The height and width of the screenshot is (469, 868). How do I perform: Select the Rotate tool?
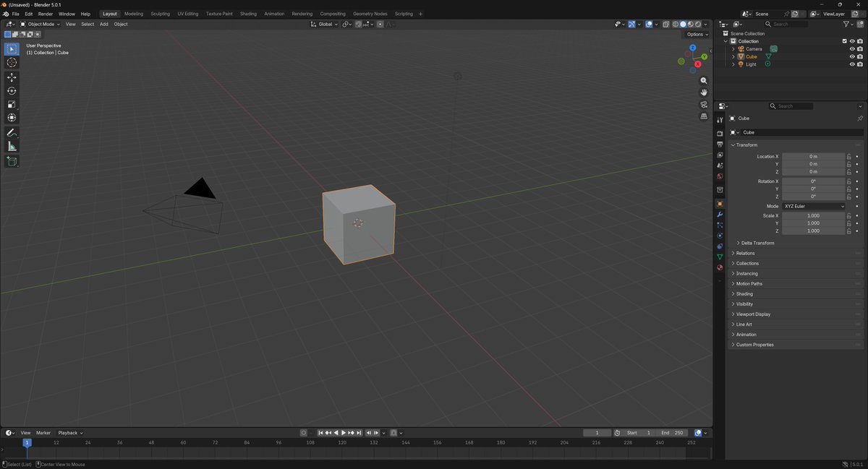coord(12,91)
